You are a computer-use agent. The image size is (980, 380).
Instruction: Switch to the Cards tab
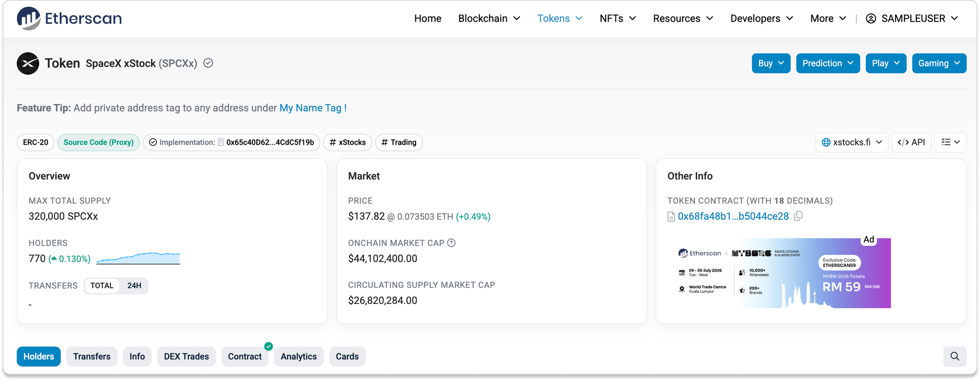[x=347, y=356]
